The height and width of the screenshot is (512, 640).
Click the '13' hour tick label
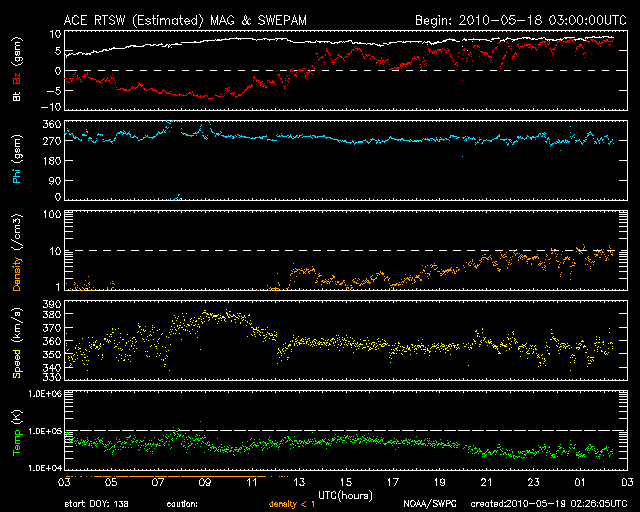coord(299,482)
